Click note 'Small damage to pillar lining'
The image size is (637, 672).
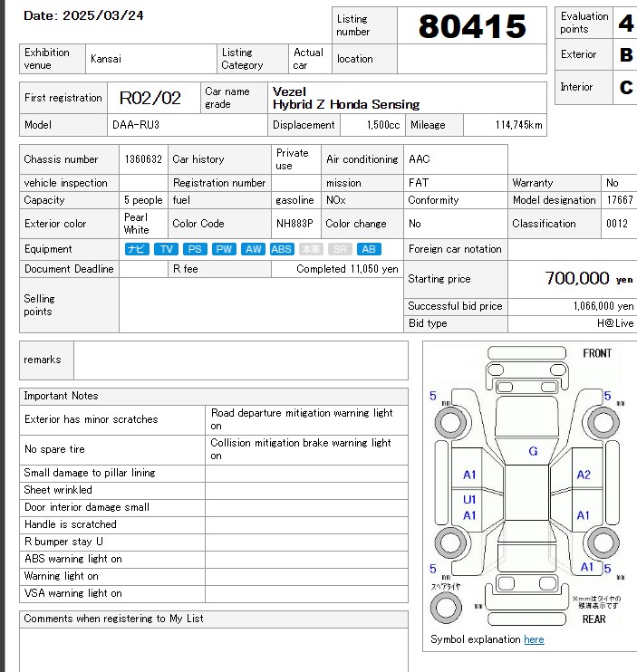90,473
